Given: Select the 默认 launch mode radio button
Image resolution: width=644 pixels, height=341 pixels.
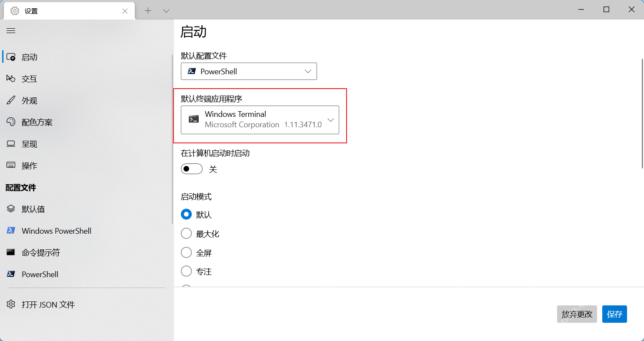Looking at the screenshot, I should click(x=186, y=214).
